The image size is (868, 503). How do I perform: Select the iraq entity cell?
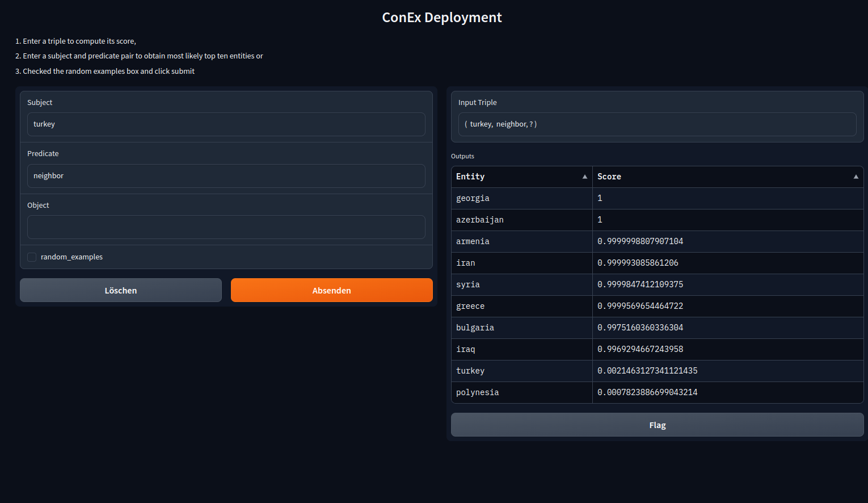click(x=522, y=349)
